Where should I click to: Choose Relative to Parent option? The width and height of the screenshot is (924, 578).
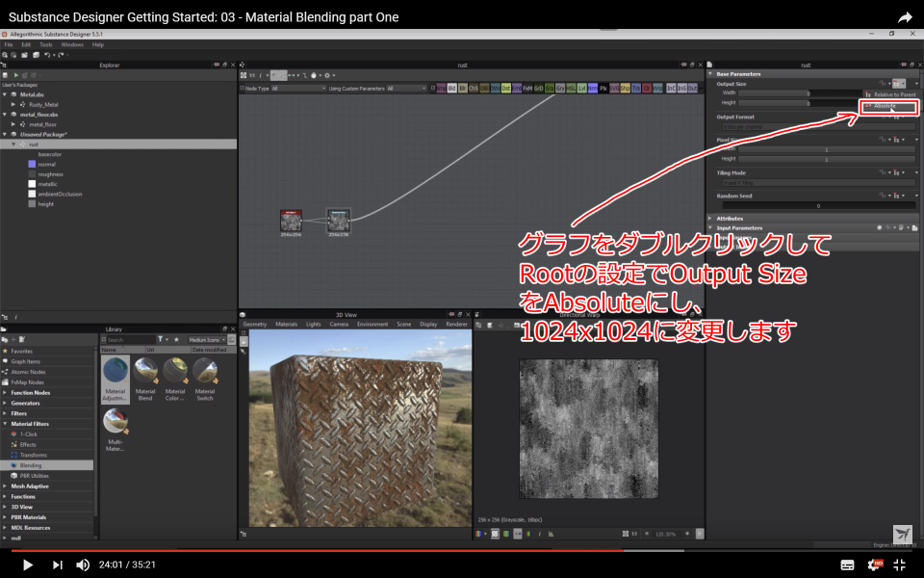click(890, 94)
